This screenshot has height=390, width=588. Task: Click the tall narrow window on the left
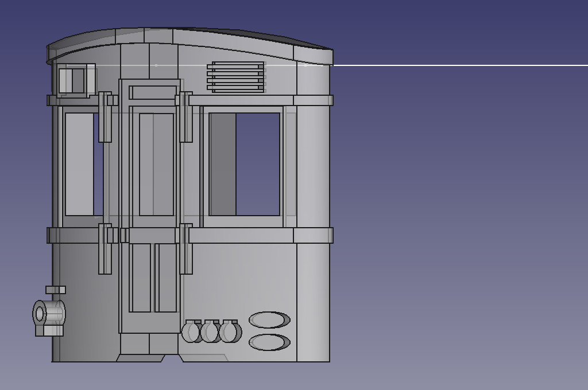point(84,164)
